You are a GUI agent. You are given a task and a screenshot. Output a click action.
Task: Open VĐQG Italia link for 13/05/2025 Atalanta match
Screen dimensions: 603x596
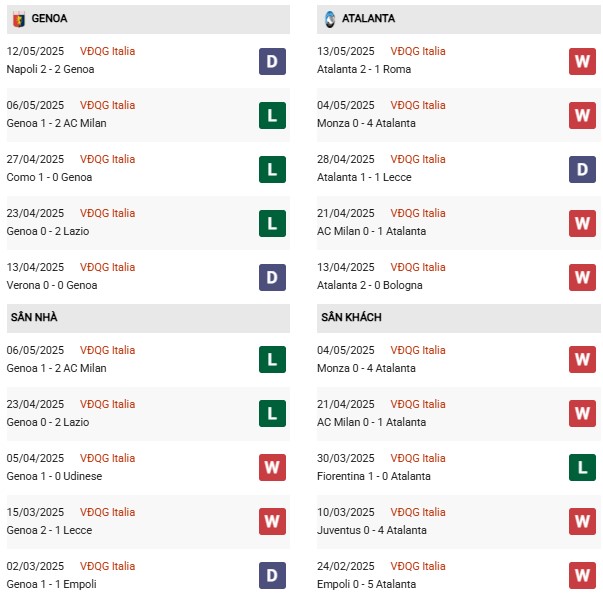pos(418,51)
